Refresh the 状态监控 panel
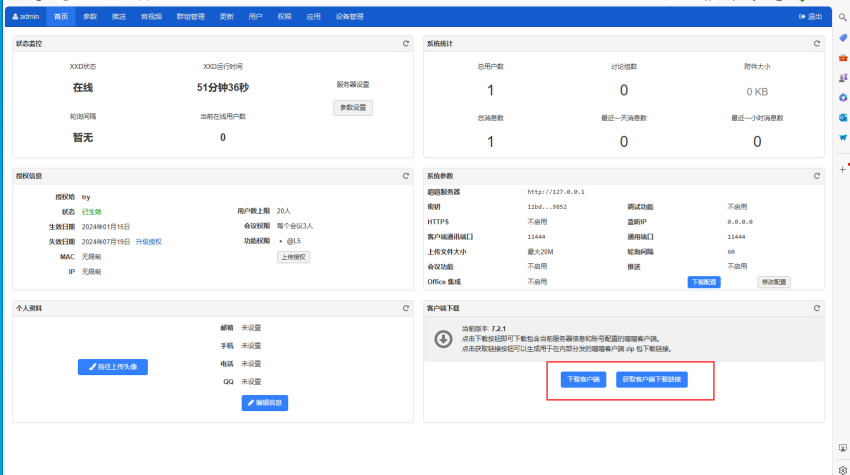Image resolution: width=850 pixels, height=475 pixels. click(x=405, y=44)
